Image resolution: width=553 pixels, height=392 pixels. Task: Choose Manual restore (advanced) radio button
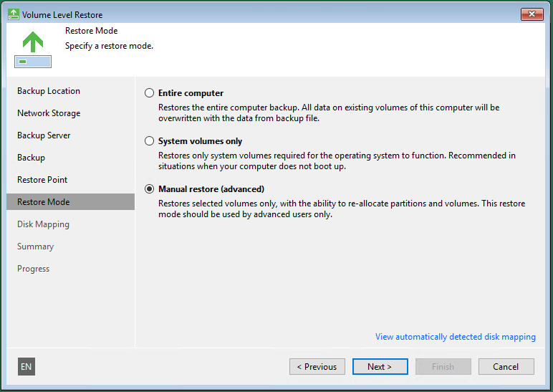149,188
